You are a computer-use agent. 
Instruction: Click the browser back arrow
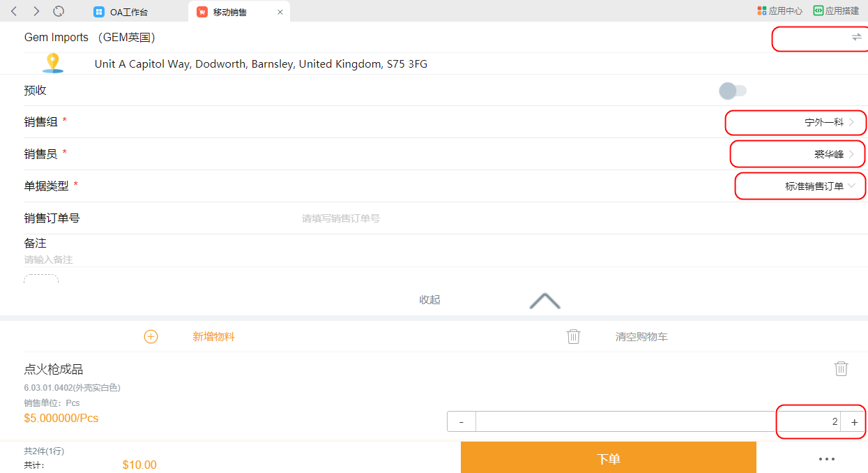click(x=14, y=11)
